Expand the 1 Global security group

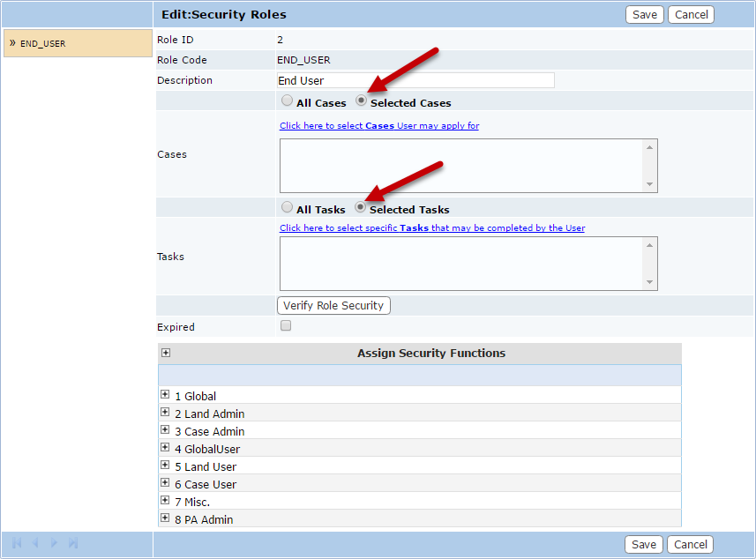point(165,395)
